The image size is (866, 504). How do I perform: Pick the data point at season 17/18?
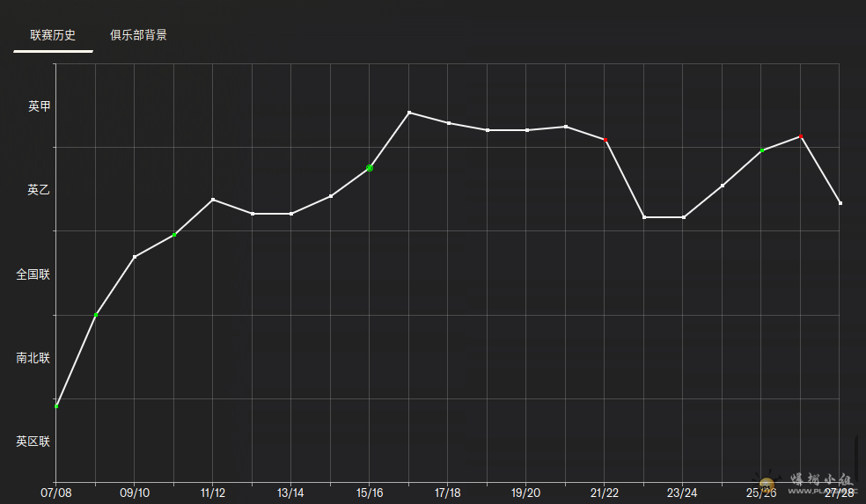pyautogui.click(x=449, y=123)
